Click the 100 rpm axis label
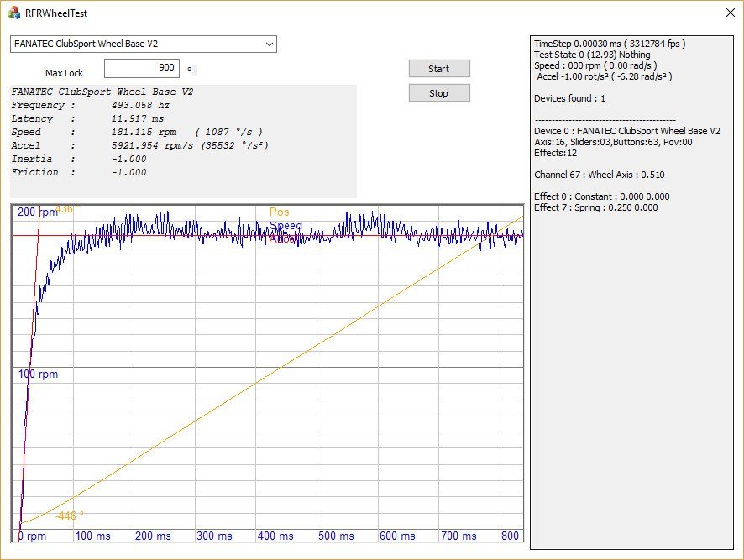The image size is (744, 560). pos(38,374)
